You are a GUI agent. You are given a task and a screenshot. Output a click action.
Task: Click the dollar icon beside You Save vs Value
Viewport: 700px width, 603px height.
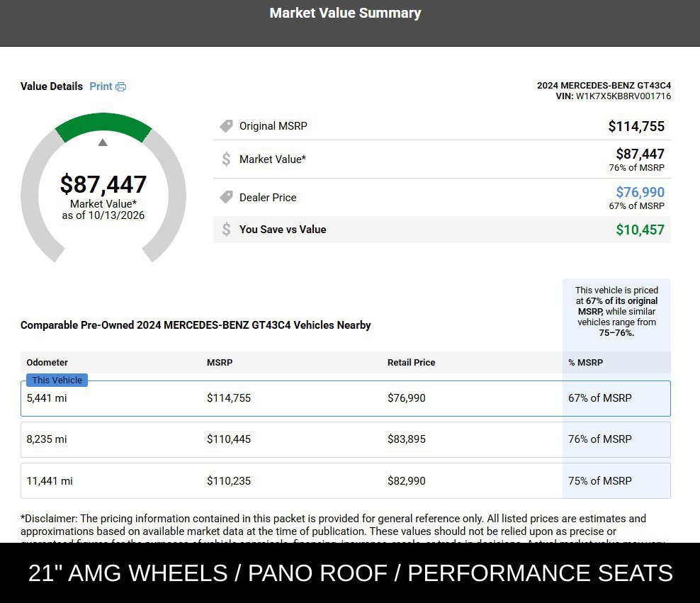[x=226, y=230]
